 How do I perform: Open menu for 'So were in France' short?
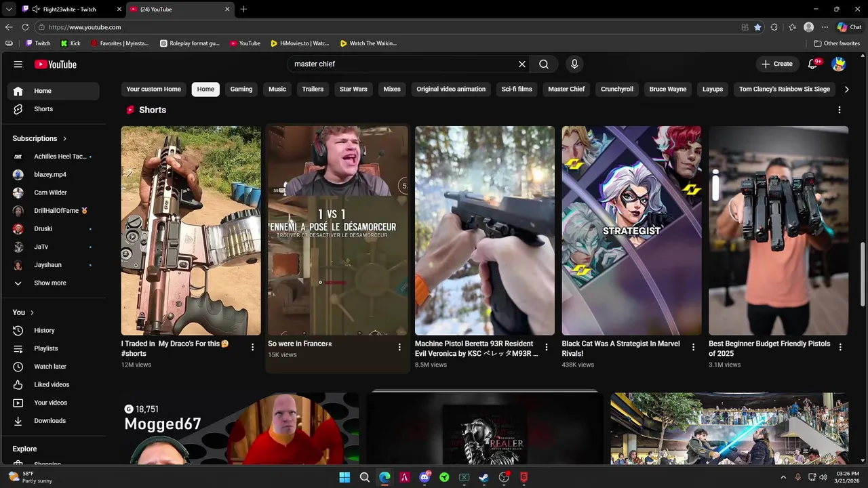[x=399, y=347]
